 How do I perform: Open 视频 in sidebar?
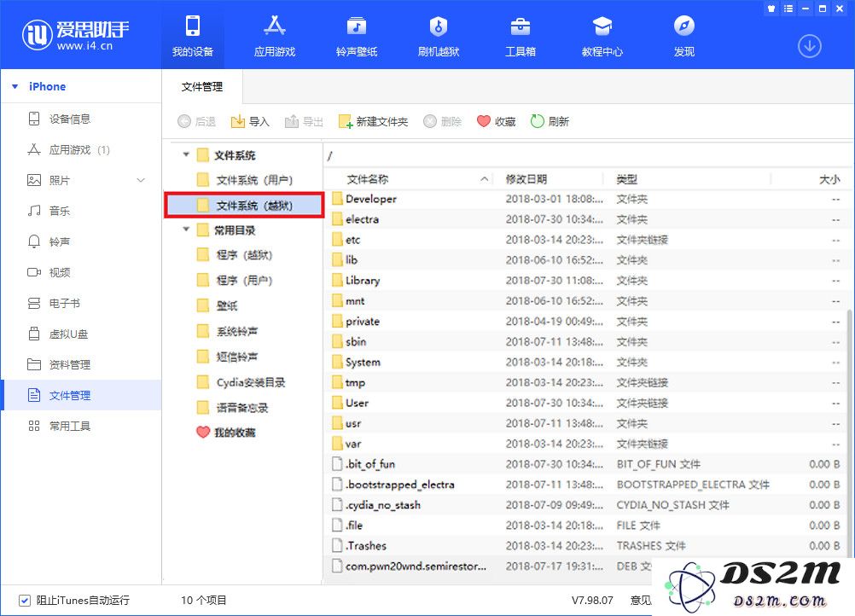[x=81, y=272]
